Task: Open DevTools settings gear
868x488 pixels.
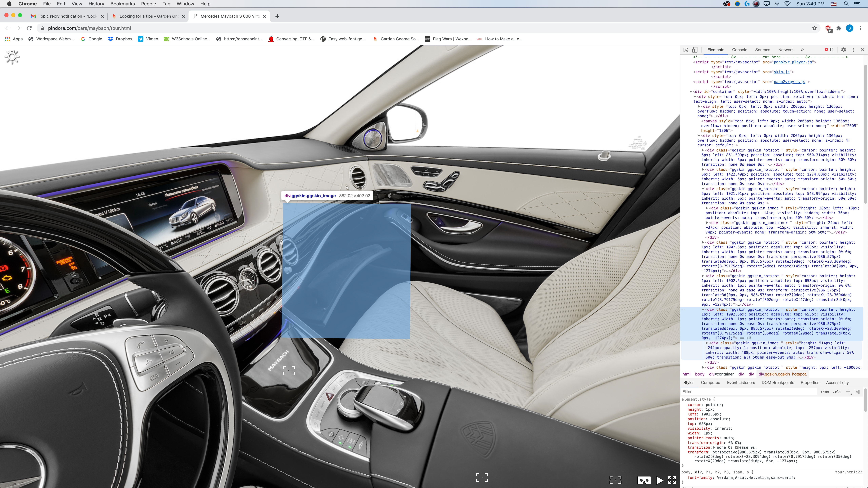Action: pyautogui.click(x=843, y=50)
